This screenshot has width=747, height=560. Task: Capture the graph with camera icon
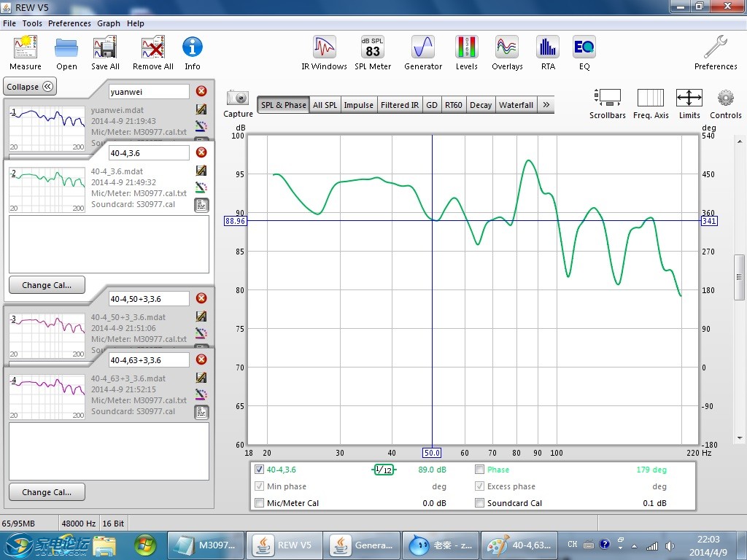tap(238, 104)
